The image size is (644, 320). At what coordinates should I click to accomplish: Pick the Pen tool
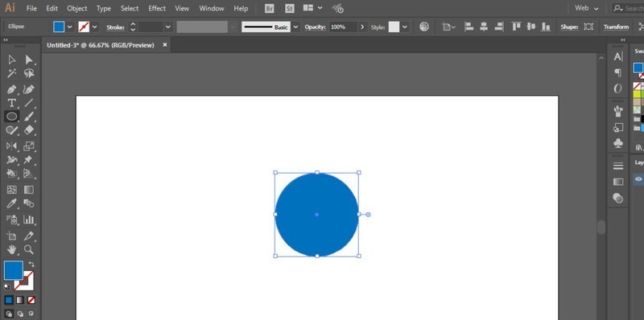click(x=12, y=89)
